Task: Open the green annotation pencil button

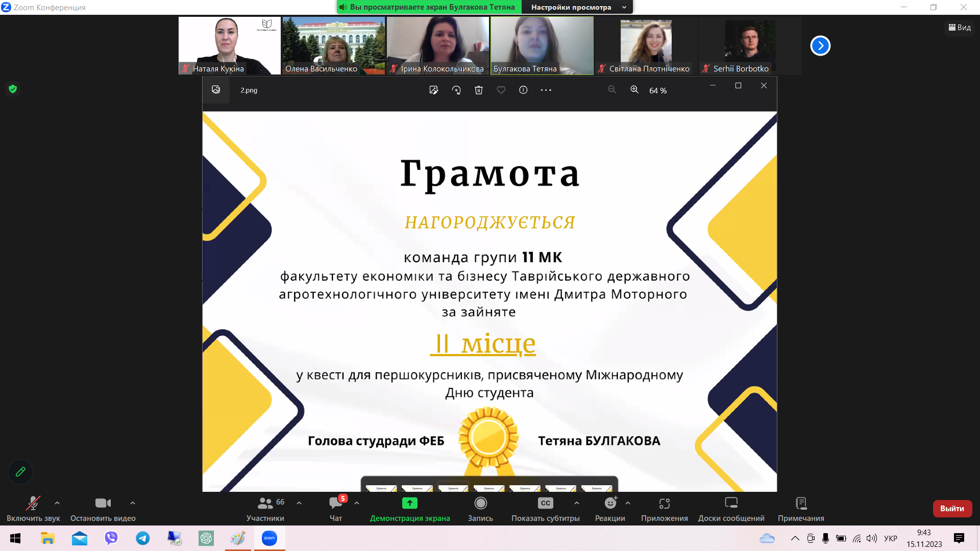Action: pos(20,472)
